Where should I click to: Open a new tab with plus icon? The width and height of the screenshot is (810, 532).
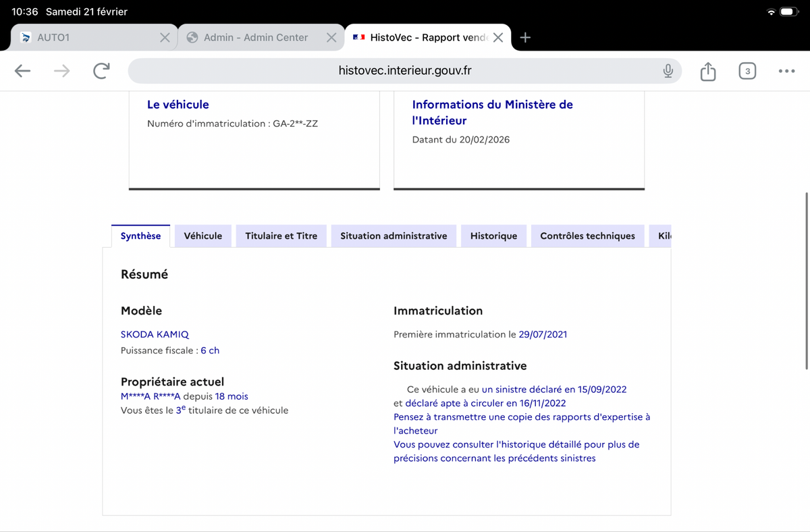526,38
